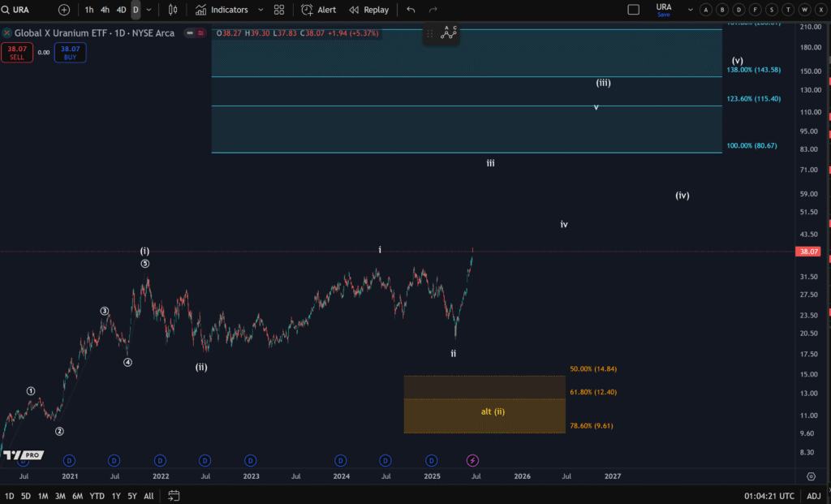This screenshot has width=831, height=504.
Task: Open the URA symbol search
Action: pos(16,10)
